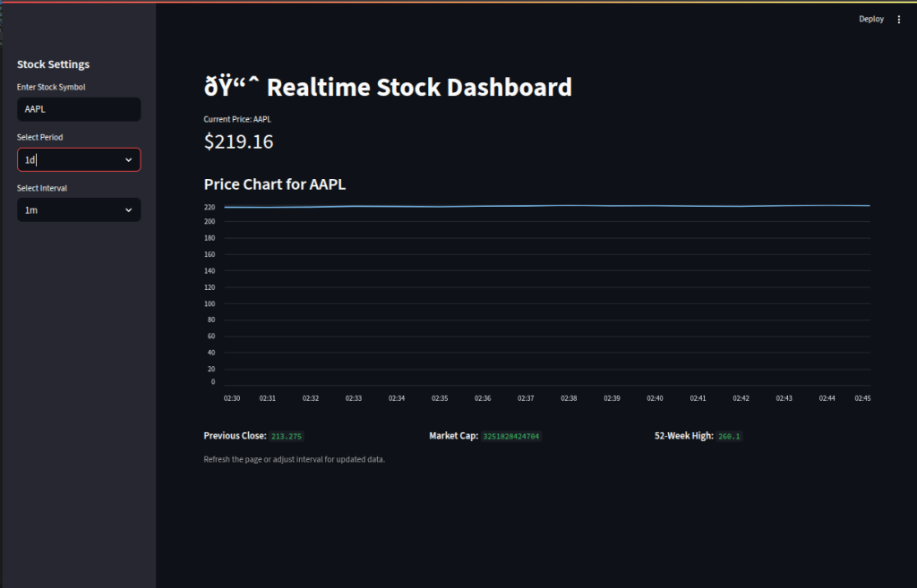Click the Price Chart for AAPL heading
Viewport: 917px width, 588px height.
point(275,184)
